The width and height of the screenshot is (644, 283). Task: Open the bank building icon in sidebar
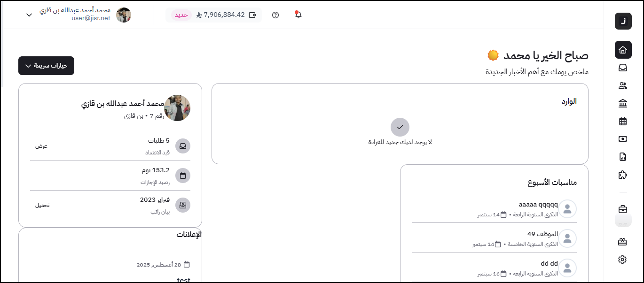[623, 103]
